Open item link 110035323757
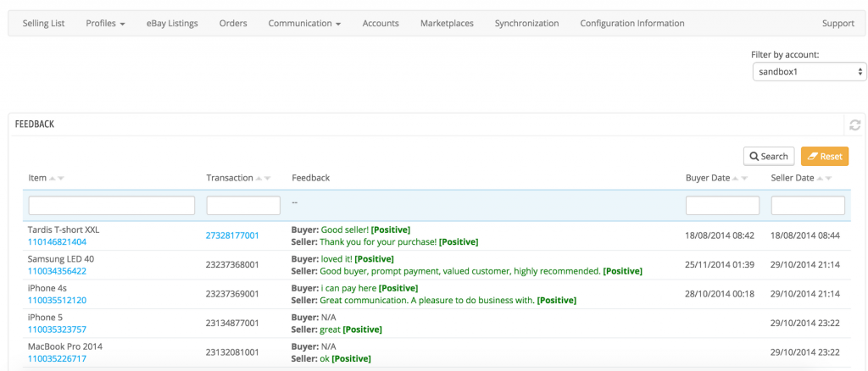This screenshot has height=371, width=868. click(57, 329)
